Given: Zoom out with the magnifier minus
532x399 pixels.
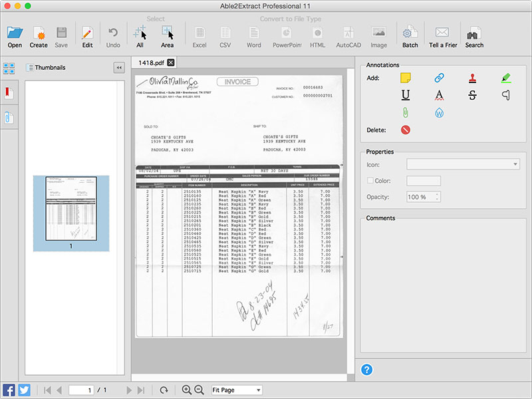Looking at the screenshot, I should pyautogui.click(x=199, y=390).
